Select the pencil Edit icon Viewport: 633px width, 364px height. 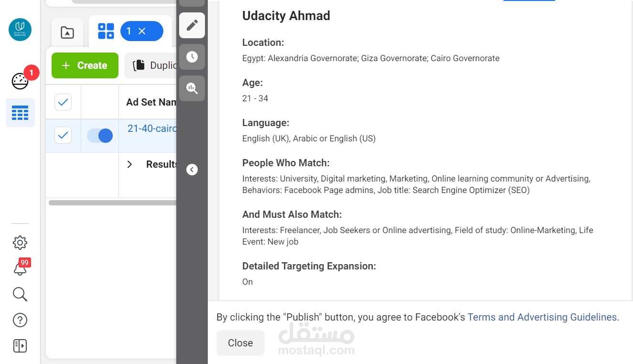pos(192,25)
